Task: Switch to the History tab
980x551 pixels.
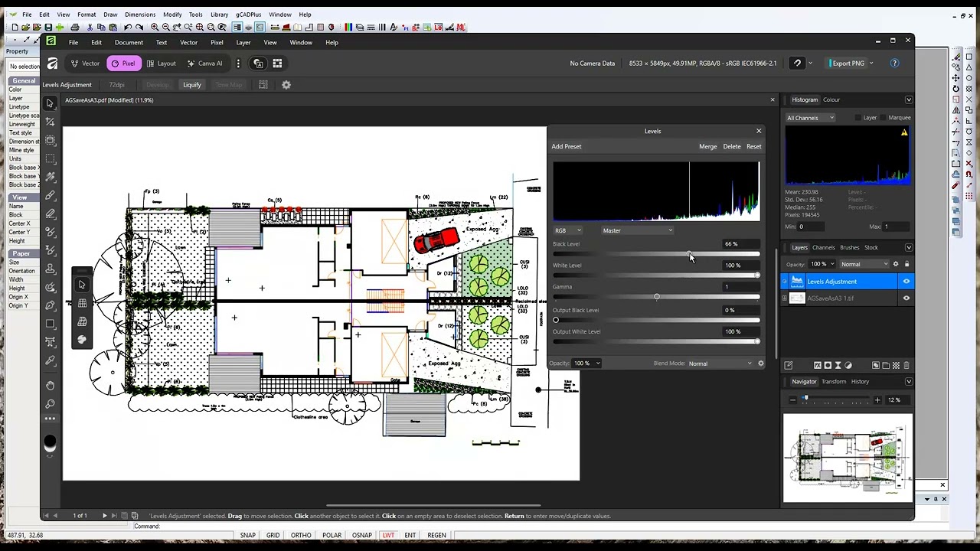Action: click(x=860, y=382)
